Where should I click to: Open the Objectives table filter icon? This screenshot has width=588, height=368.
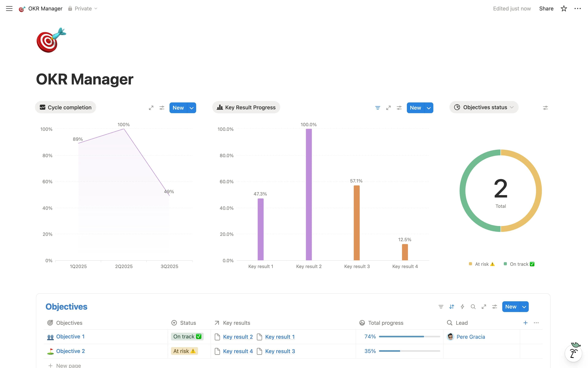coord(441,307)
